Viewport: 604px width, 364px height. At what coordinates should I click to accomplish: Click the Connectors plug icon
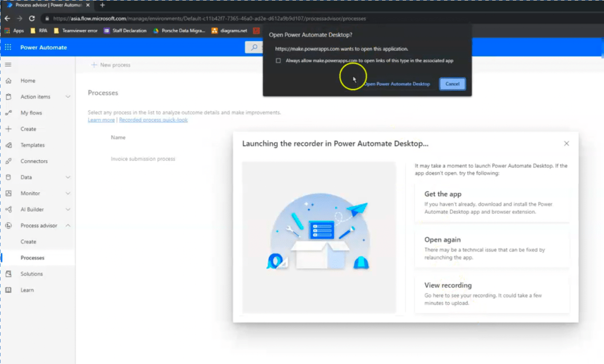pyautogui.click(x=9, y=161)
